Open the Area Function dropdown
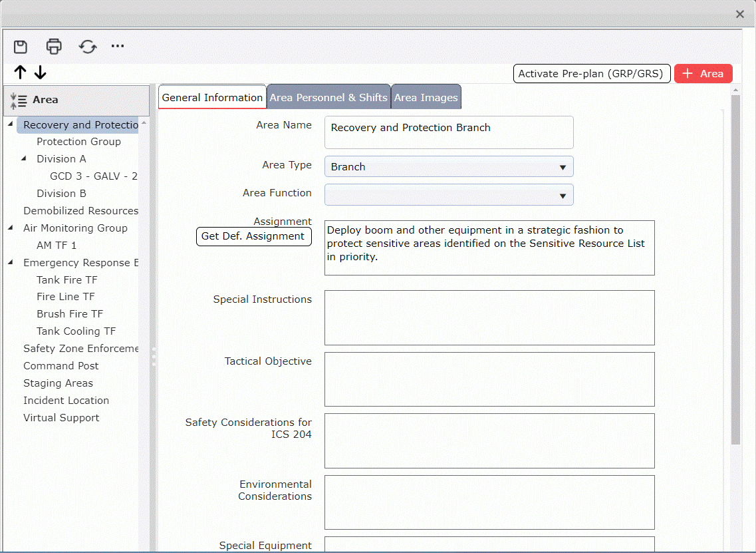Image resolution: width=756 pixels, height=553 pixels. 449,195
